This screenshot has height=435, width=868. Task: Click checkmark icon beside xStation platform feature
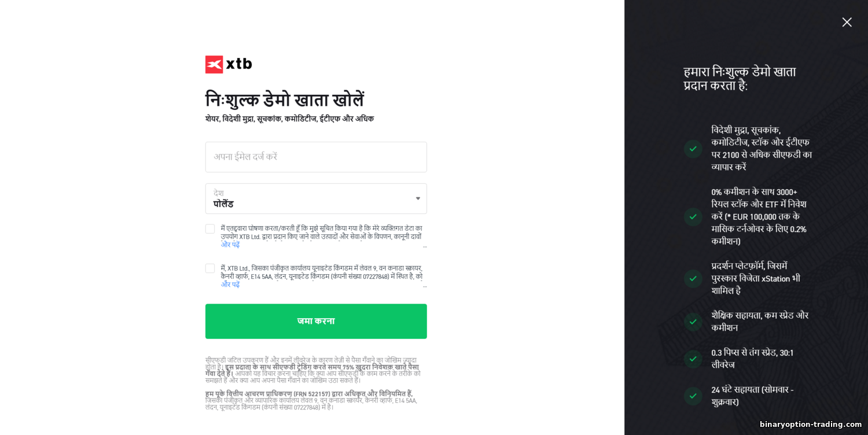pos(693,278)
